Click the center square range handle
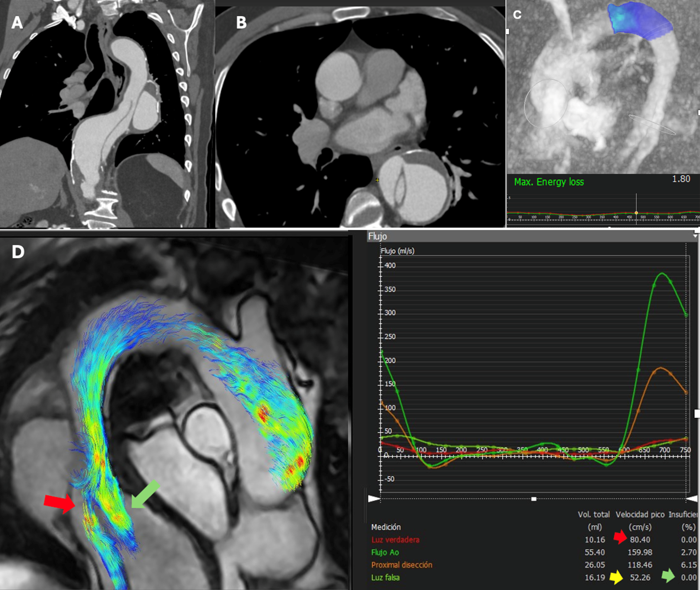The width and height of the screenshot is (700, 590). click(534, 499)
